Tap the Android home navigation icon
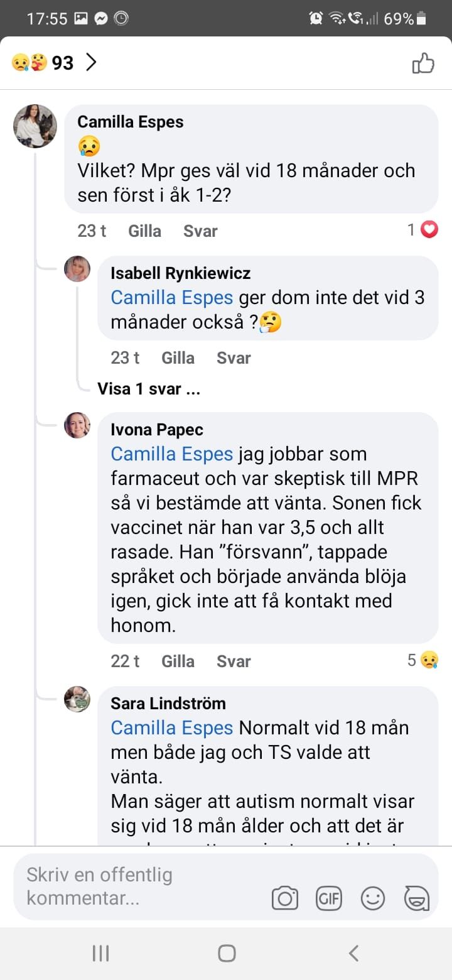The height and width of the screenshot is (980, 452). (226, 953)
